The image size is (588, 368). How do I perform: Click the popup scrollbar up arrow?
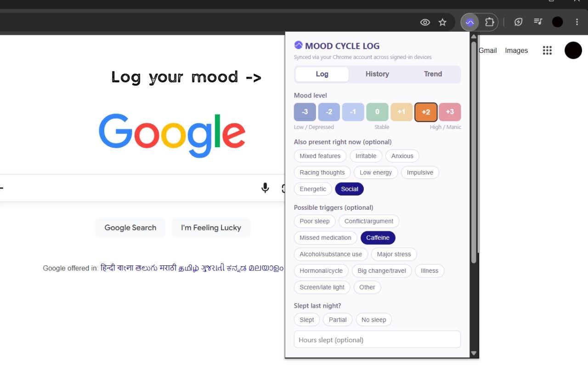click(x=474, y=36)
